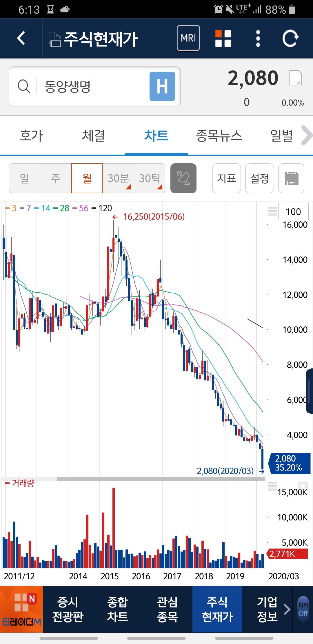Search stock name field 동양생명
The image size is (313, 644).
click(95, 86)
